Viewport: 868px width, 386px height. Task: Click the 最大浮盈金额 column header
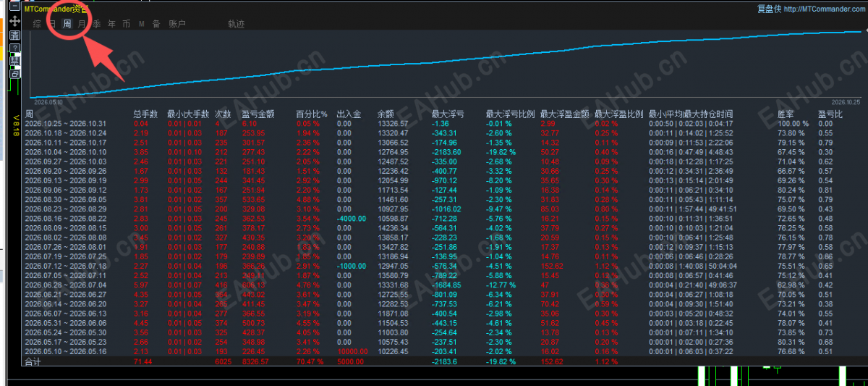[565, 114]
